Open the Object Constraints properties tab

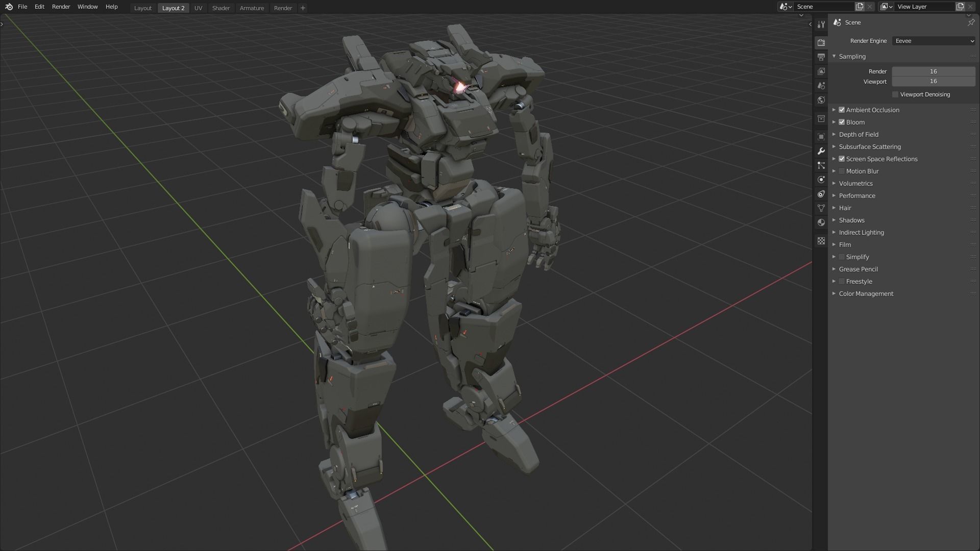click(821, 194)
